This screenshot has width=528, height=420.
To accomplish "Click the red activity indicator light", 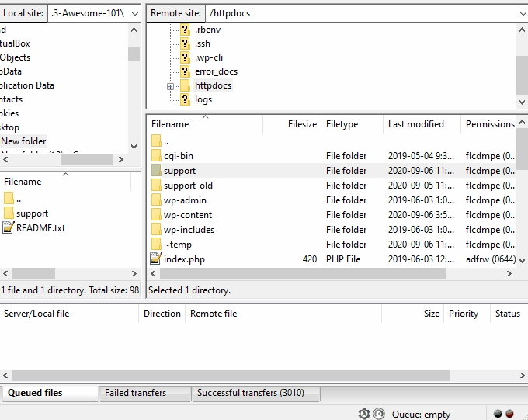I will tap(510, 413).
